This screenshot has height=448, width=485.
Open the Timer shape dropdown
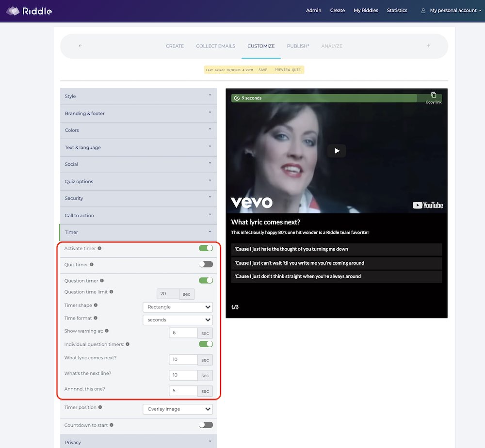178,307
